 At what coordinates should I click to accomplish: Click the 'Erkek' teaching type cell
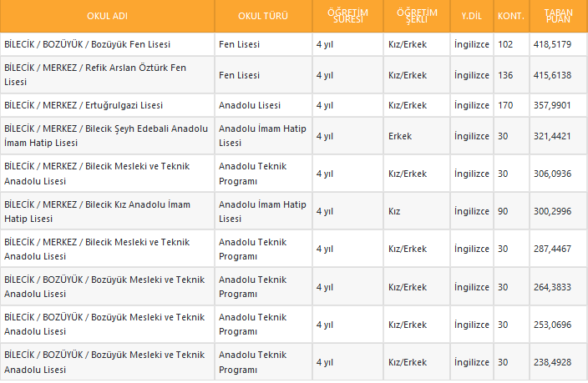400,136
